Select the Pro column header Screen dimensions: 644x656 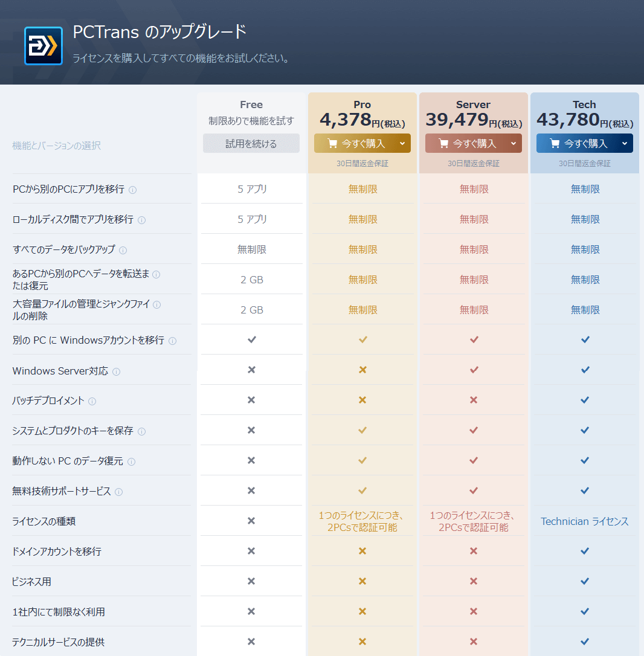[362, 105]
